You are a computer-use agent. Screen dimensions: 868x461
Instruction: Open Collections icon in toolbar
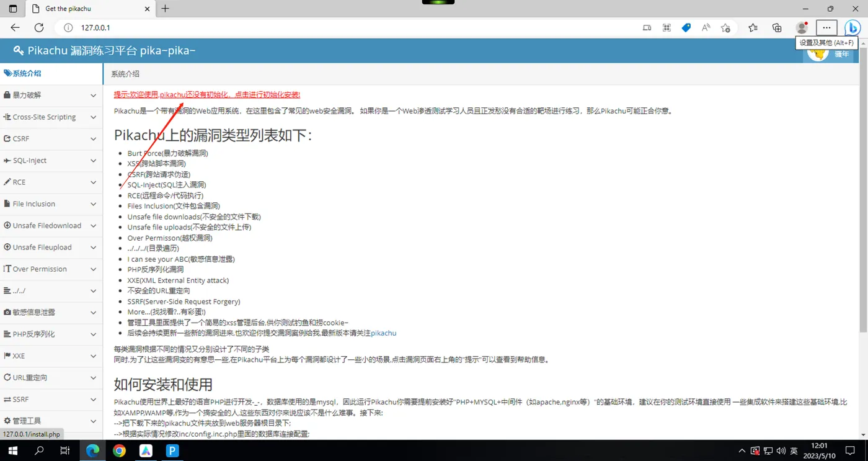(777, 27)
